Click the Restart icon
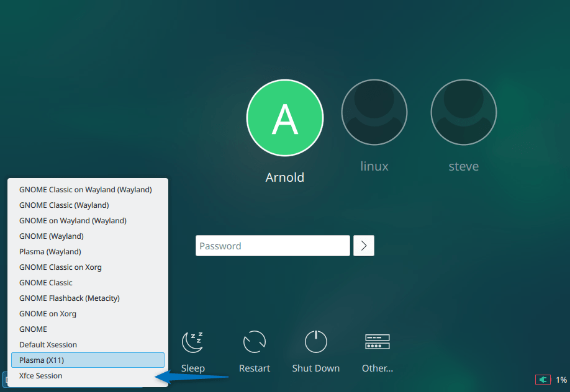The image size is (570, 392). pyautogui.click(x=254, y=342)
